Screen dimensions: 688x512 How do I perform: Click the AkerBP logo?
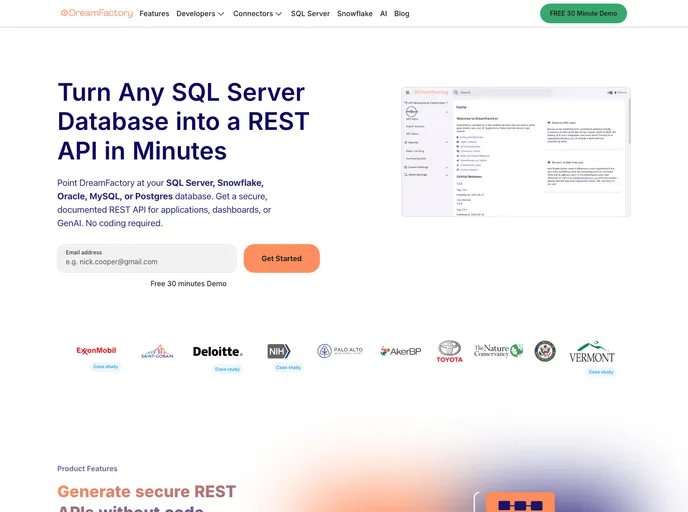tap(400, 351)
